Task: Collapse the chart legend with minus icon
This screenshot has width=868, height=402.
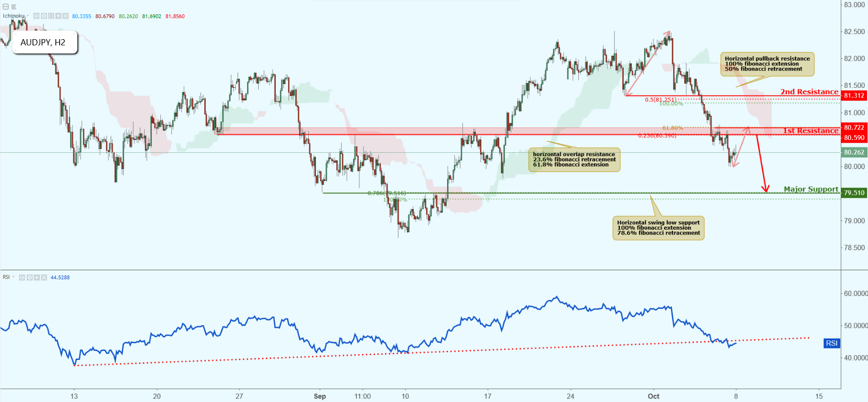Action: [6, 7]
